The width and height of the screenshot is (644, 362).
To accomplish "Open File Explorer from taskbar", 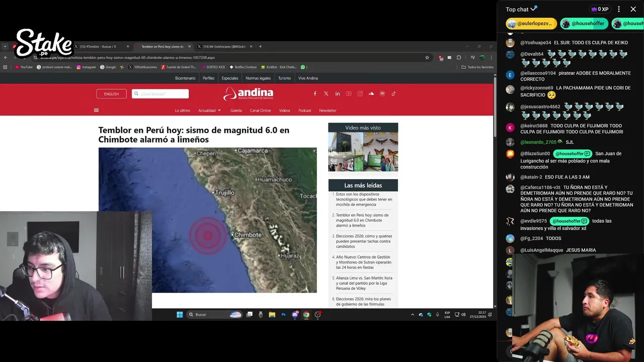I will 272,315.
